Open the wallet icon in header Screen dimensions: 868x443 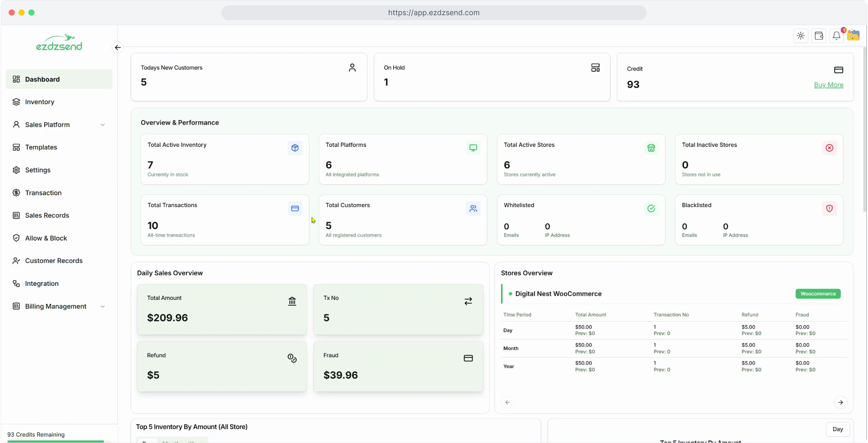click(x=819, y=36)
